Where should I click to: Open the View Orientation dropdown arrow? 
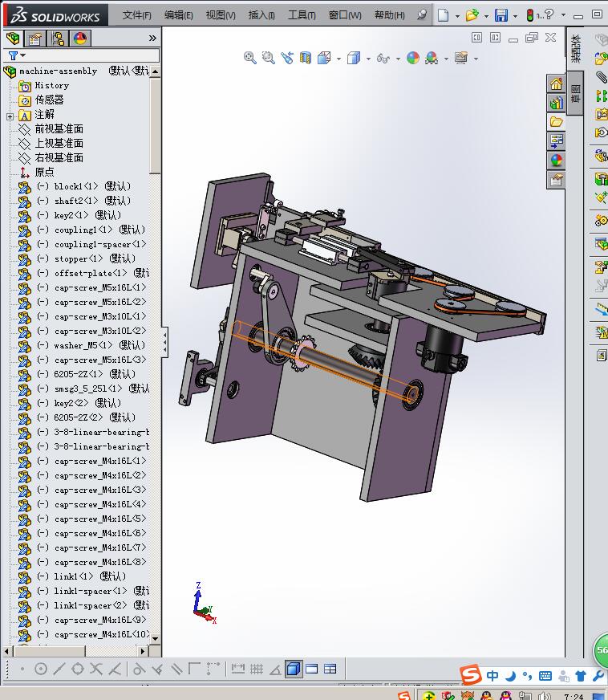[338, 59]
